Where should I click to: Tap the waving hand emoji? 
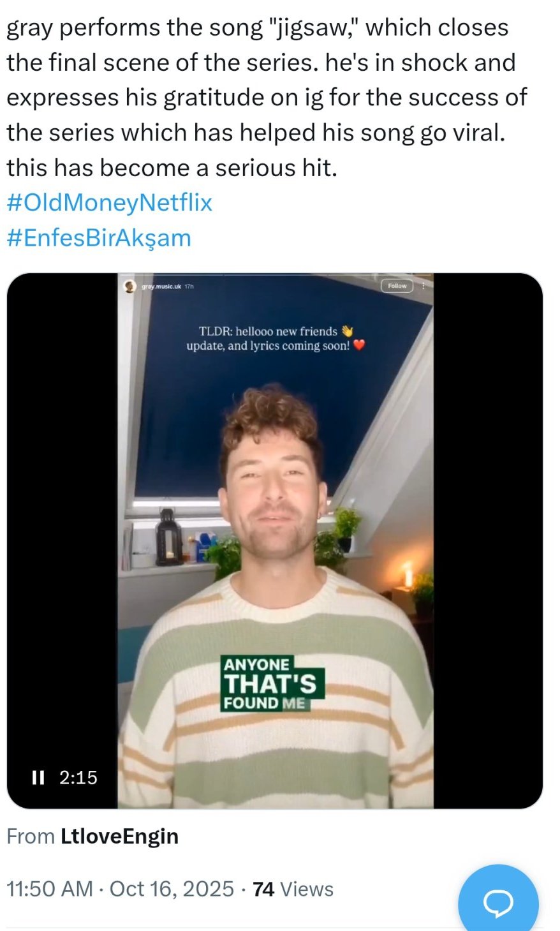pos(346,331)
